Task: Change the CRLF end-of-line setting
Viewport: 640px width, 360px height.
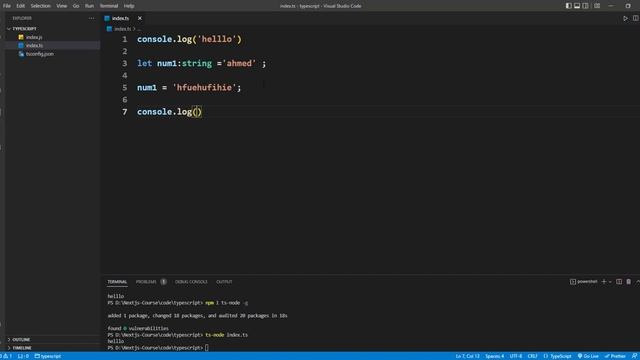Action: tap(532, 356)
